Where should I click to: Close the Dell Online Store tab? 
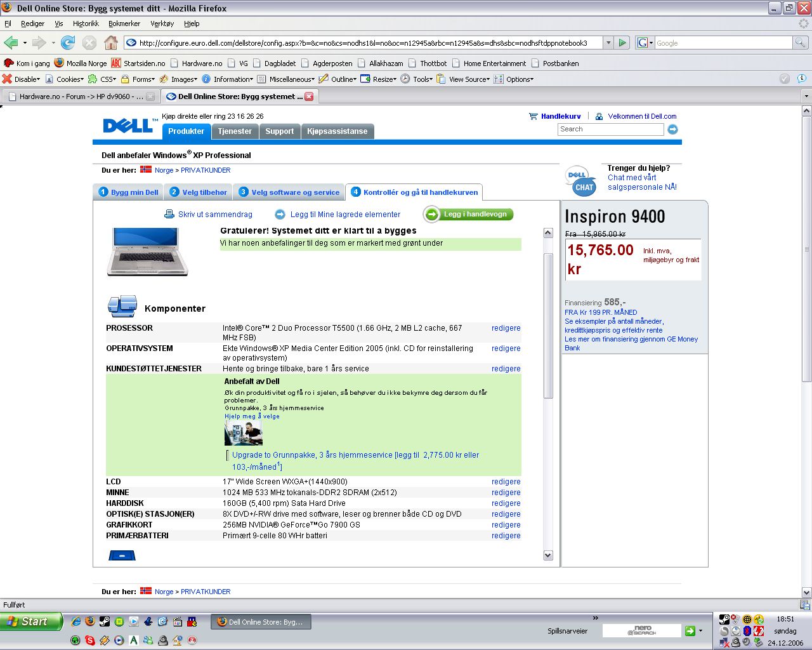tap(309, 96)
